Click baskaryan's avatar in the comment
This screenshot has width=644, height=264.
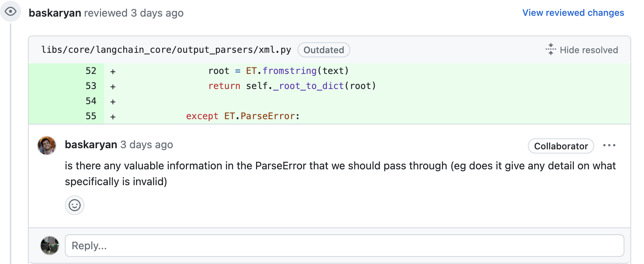[x=47, y=146]
